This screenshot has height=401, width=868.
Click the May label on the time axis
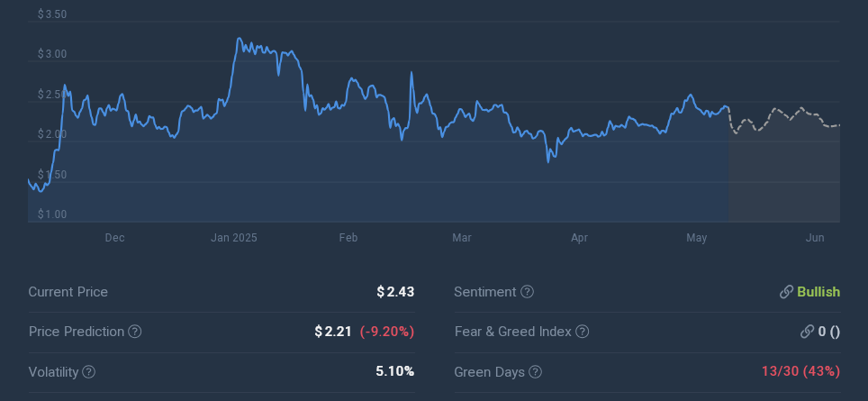pyautogui.click(x=696, y=238)
